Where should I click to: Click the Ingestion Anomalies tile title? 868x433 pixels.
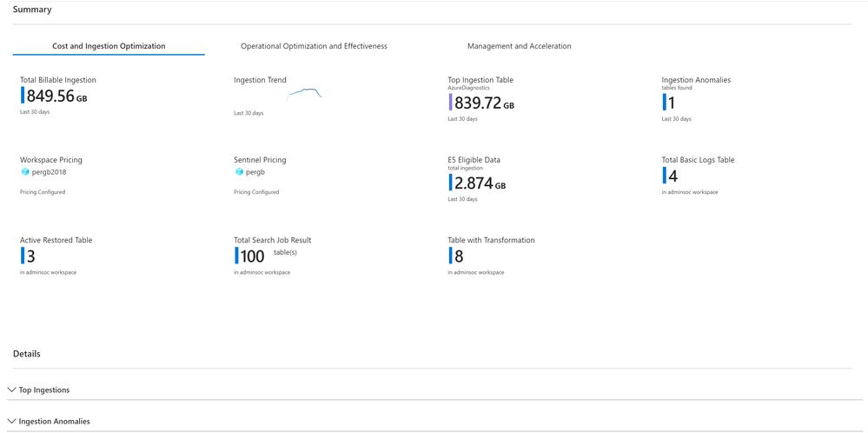tap(696, 80)
